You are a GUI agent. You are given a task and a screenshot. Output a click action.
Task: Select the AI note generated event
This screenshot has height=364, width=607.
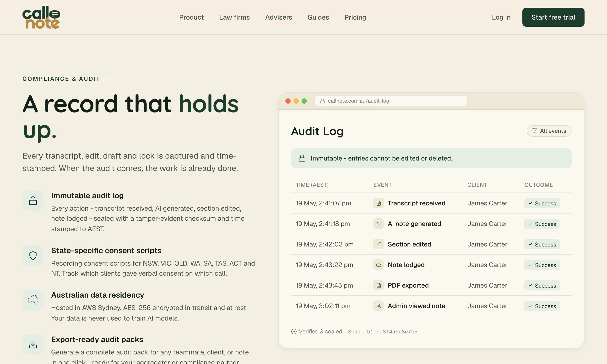point(414,224)
